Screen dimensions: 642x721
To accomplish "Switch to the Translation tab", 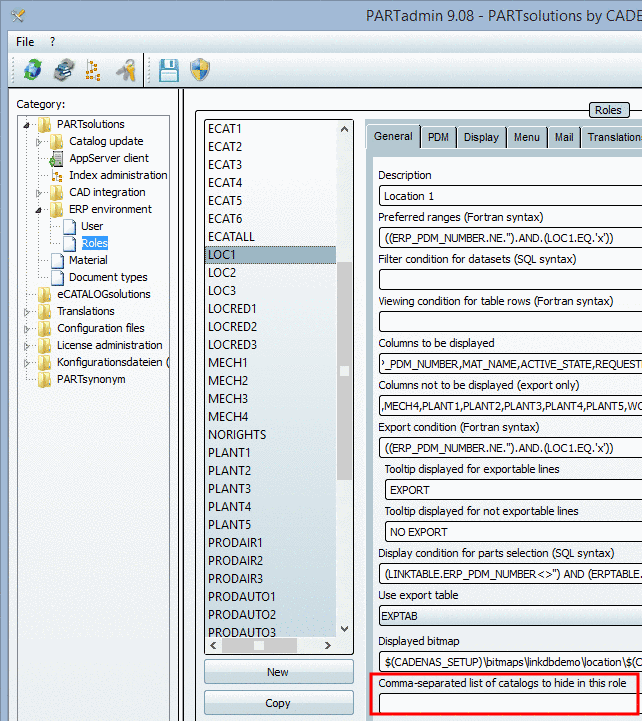I will pos(612,137).
